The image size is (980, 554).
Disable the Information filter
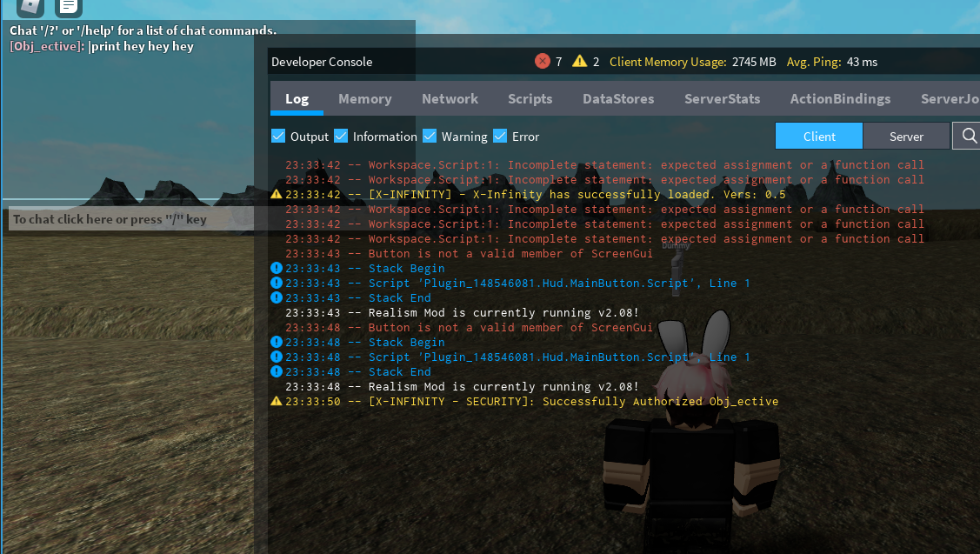(x=340, y=137)
